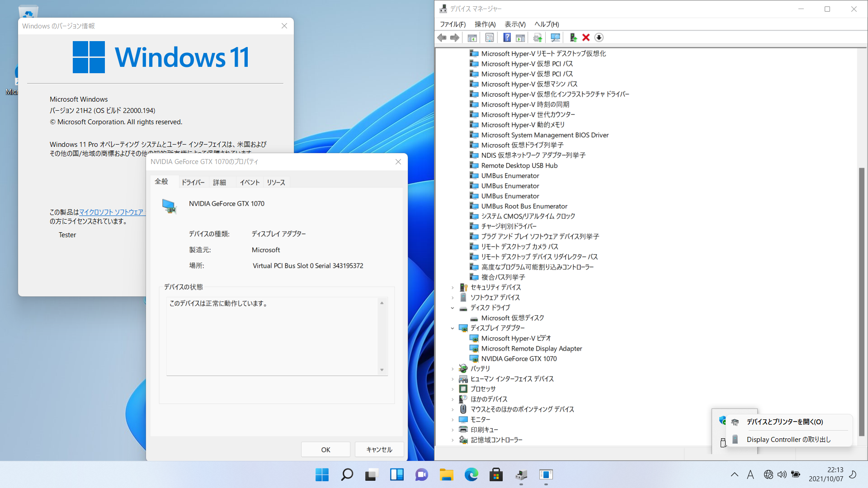The width and height of the screenshot is (868, 488).
Task: Click the Uninstall device red X icon
Action: click(x=586, y=38)
